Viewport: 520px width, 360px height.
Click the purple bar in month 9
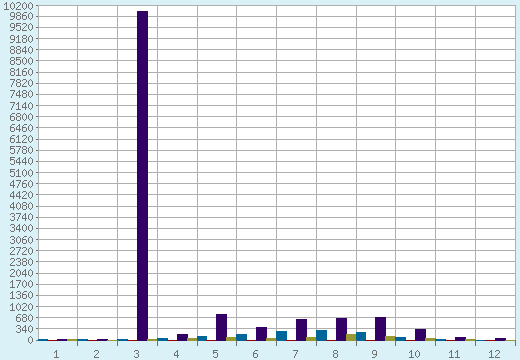coord(380,329)
